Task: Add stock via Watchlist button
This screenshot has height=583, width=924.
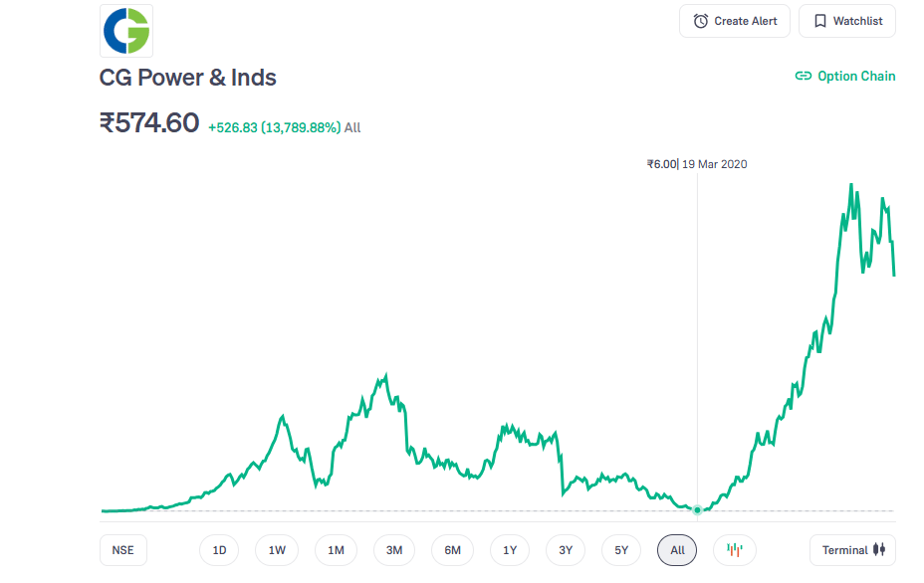Action: pyautogui.click(x=846, y=21)
